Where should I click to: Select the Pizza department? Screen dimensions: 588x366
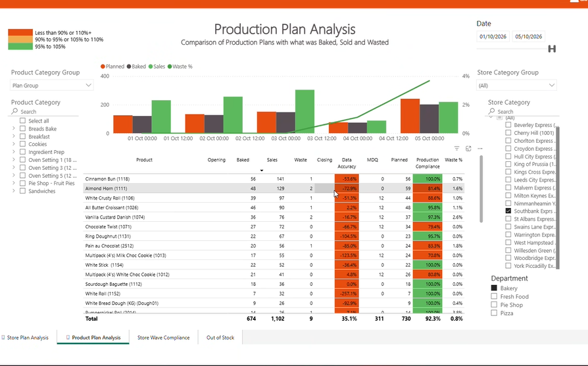click(x=494, y=313)
